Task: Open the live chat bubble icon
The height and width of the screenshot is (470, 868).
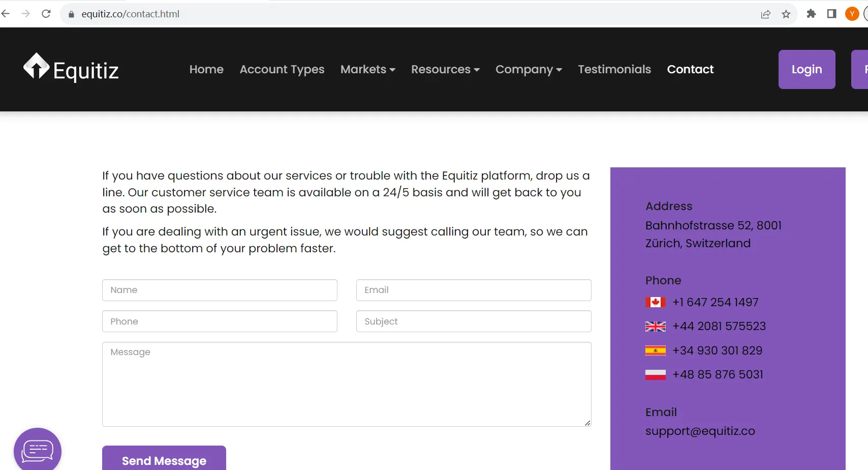Action: (x=38, y=451)
